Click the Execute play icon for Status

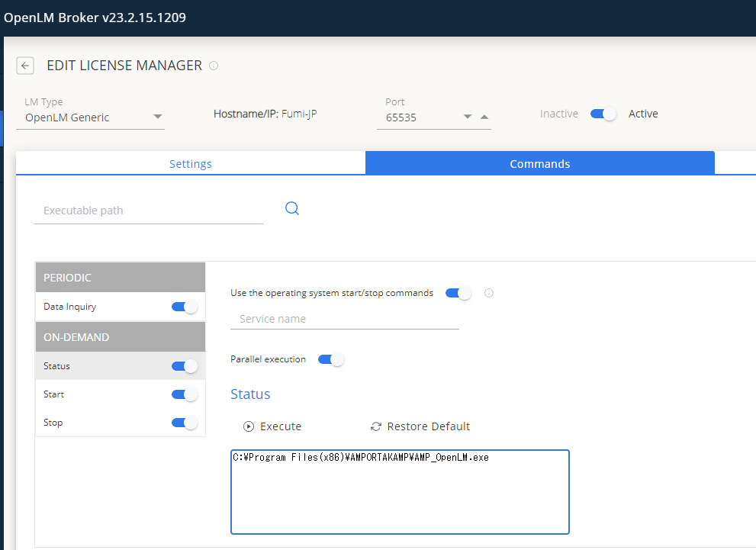coord(248,426)
